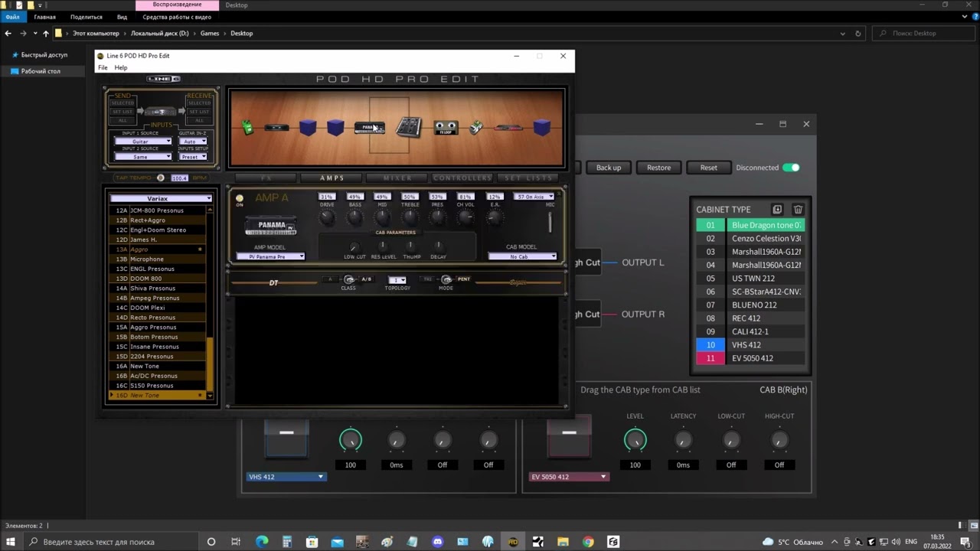980x551 pixels.
Task: Open the Input 2 Source Same dropdown
Action: click(142, 156)
